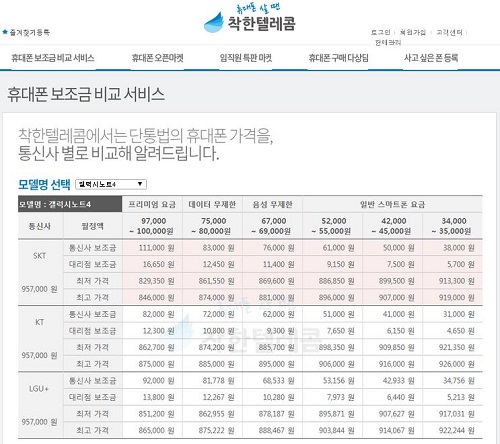Screen dimensions: 500x444
Task: Open the 고객센터 link
Action: pyautogui.click(x=449, y=32)
